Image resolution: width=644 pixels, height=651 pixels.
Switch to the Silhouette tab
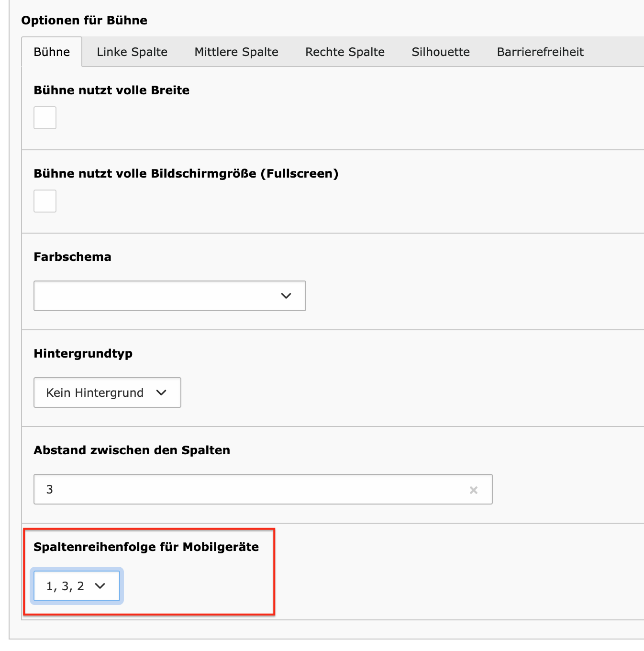coord(441,52)
